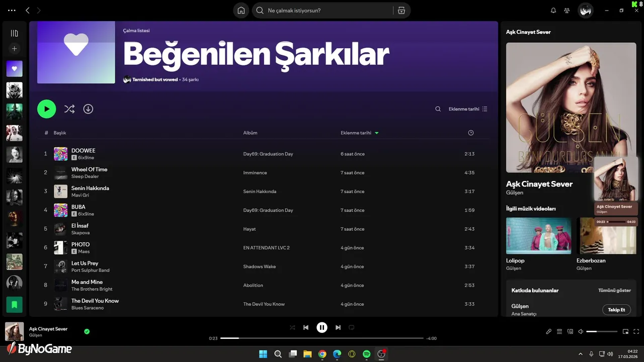
Task: Open The Brothers Bright artist link
Action: pos(92,289)
